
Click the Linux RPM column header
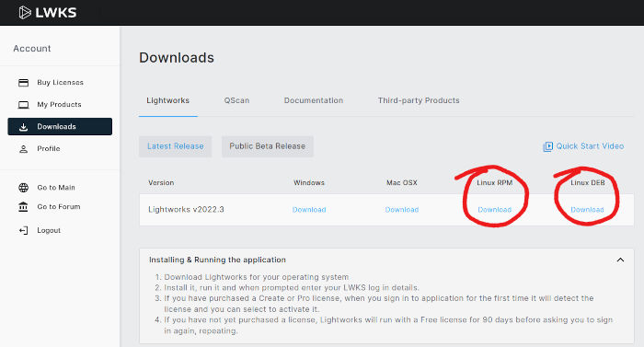click(495, 183)
